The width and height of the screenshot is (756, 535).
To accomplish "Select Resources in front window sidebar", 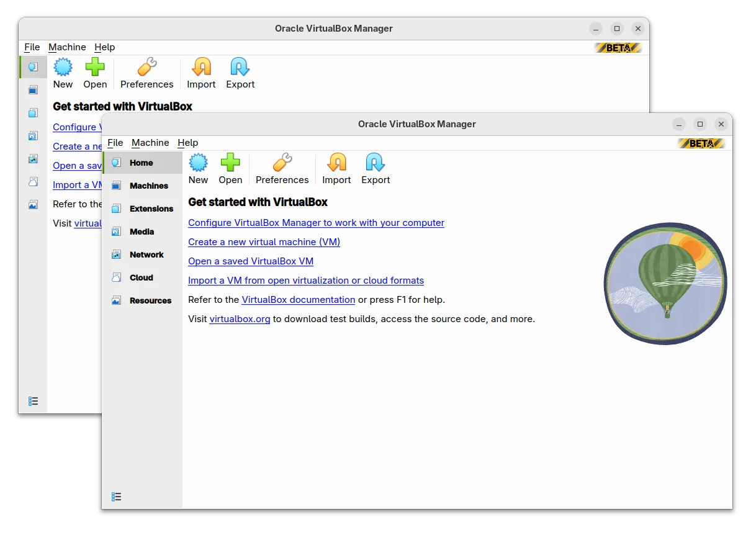I will coord(143,300).
